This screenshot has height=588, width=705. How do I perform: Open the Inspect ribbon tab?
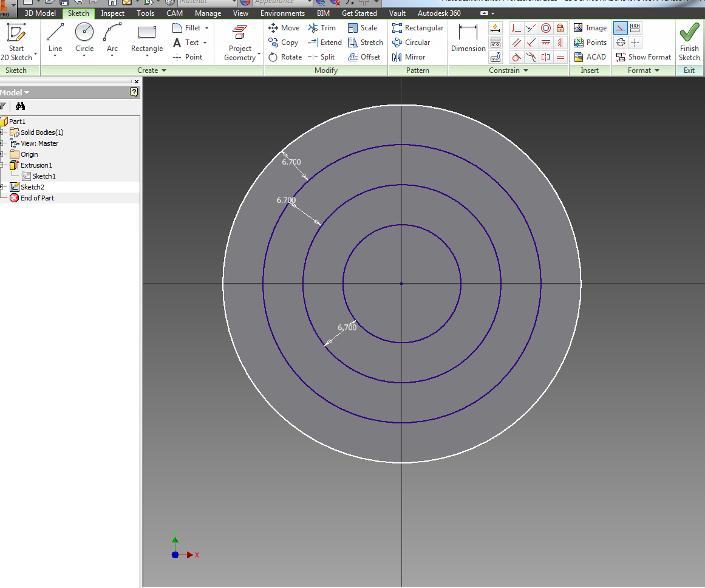click(112, 13)
